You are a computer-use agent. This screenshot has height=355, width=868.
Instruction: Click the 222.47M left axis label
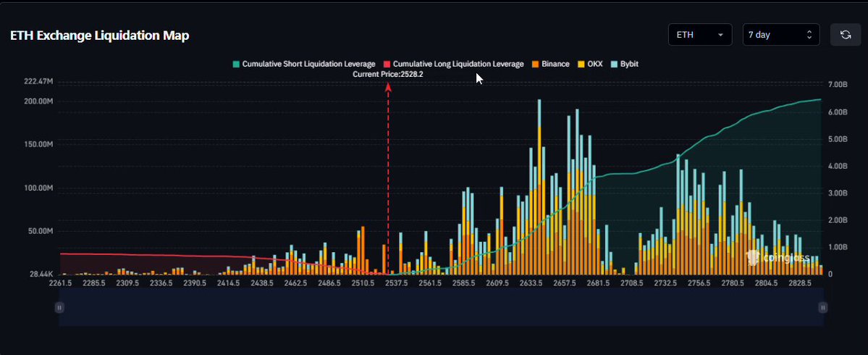click(x=39, y=81)
